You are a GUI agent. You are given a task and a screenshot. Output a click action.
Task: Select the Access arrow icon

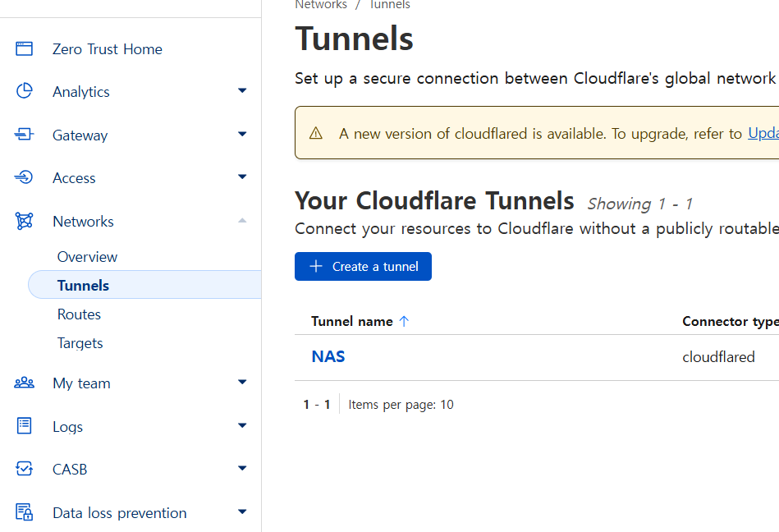[24, 177]
